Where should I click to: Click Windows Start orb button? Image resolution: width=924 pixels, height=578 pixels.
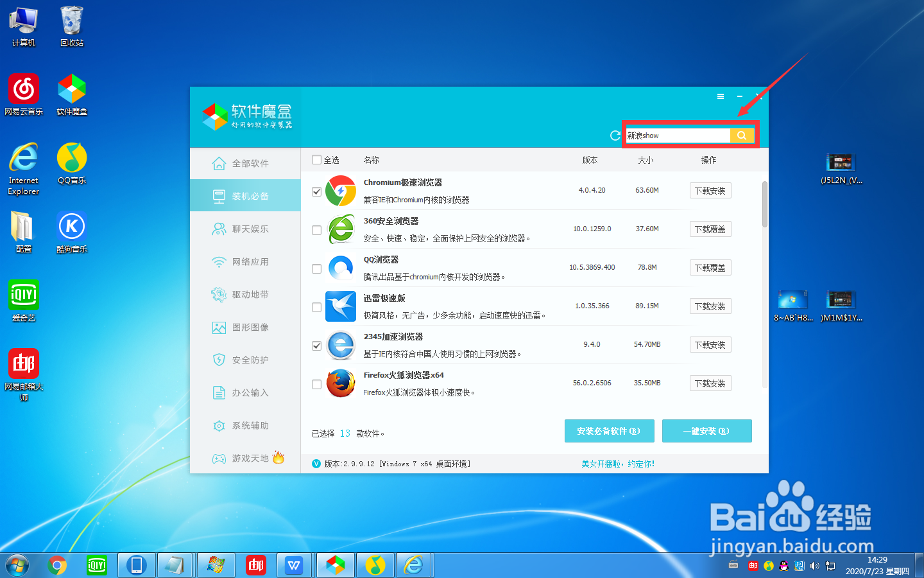pyautogui.click(x=17, y=565)
